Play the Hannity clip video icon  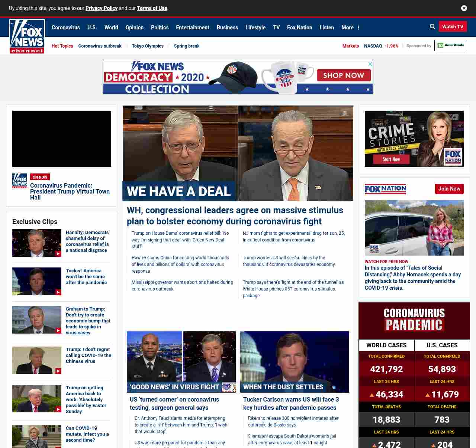click(58, 254)
